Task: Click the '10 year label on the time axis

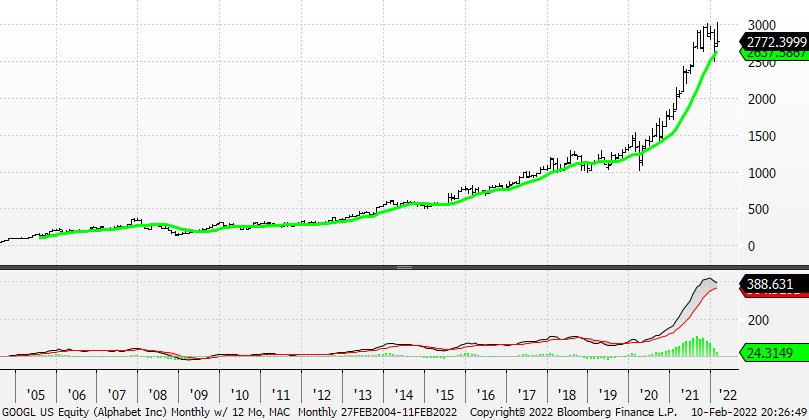Action: coord(239,395)
